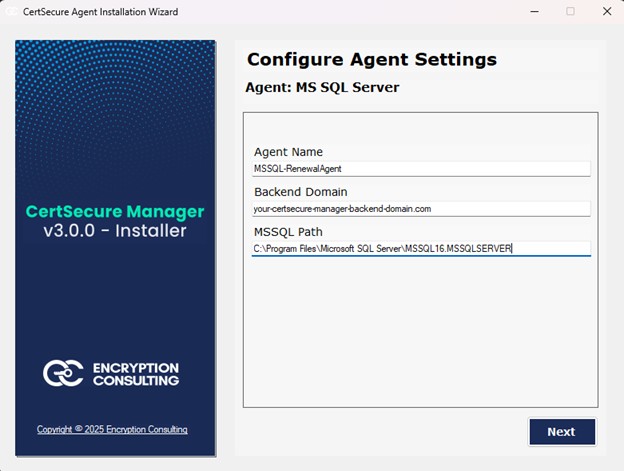Close the CertSecure Agent Installation Wizard
Image resolution: width=624 pixels, height=471 pixels.
pos(607,12)
